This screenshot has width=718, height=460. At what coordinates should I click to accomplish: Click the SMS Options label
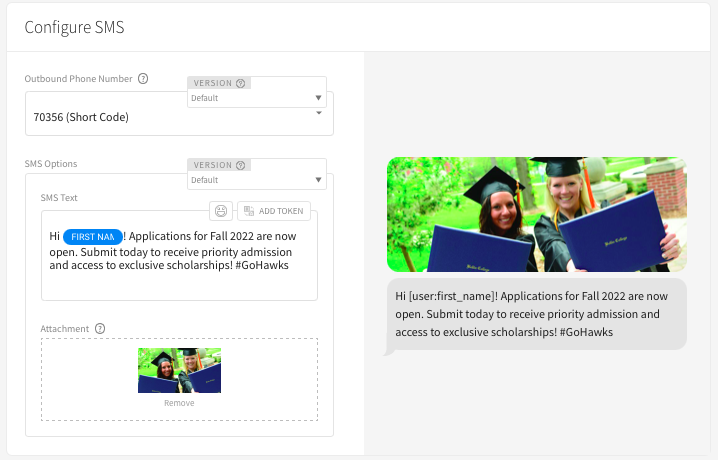point(51,164)
